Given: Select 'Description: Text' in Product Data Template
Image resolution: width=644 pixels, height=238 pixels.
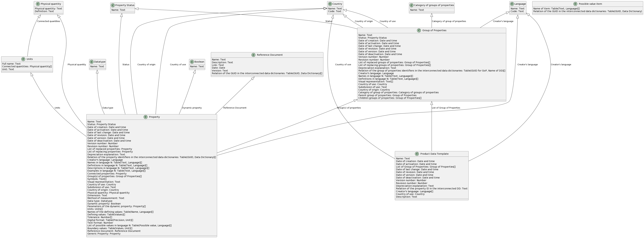Looking at the screenshot, I should 406,197.
